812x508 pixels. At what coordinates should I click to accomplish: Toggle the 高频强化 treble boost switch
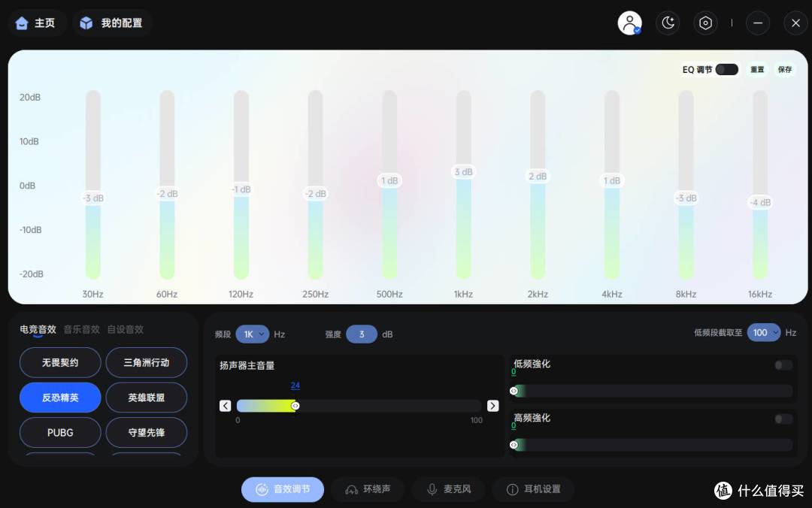pos(783,419)
